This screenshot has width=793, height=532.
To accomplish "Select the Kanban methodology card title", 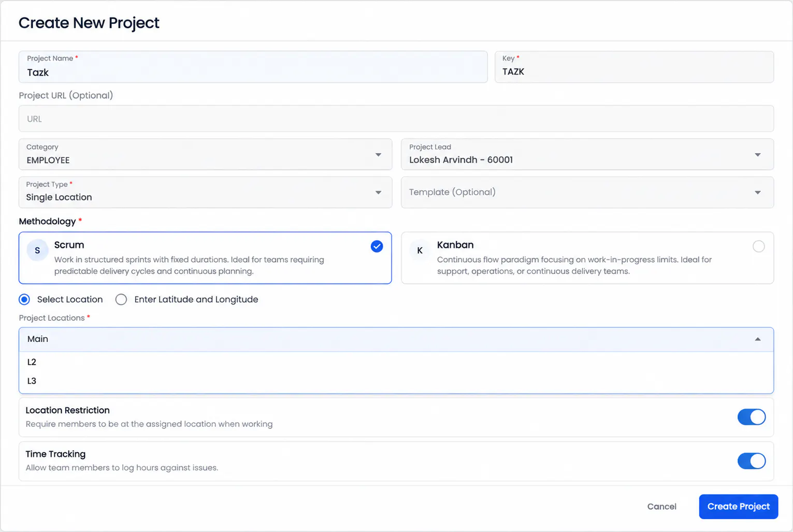I will tap(455, 245).
